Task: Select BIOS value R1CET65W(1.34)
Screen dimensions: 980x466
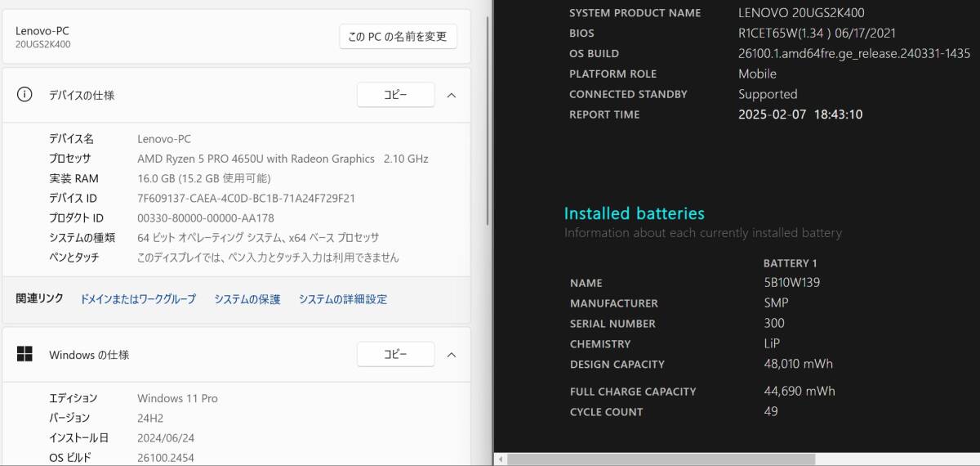Action: pyautogui.click(x=817, y=34)
